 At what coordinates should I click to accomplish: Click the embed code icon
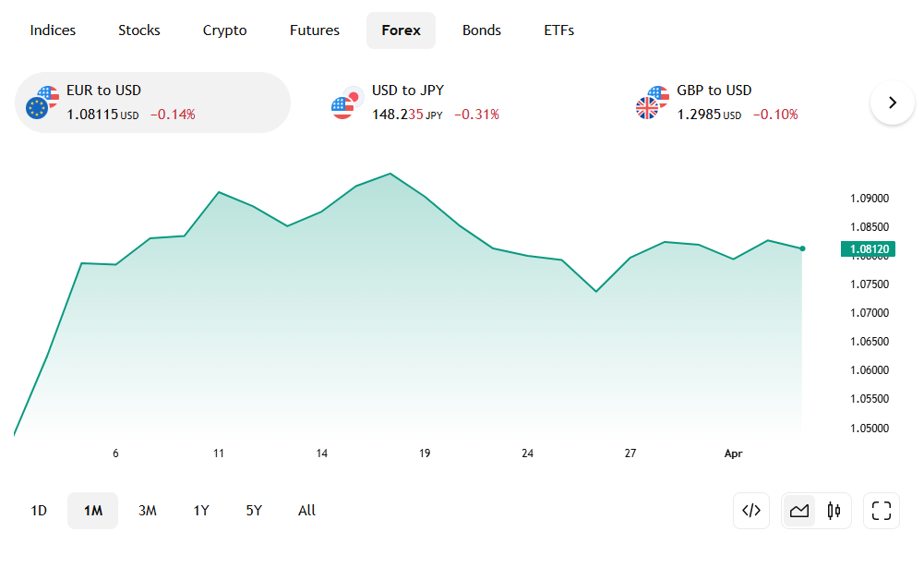coord(751,511)
